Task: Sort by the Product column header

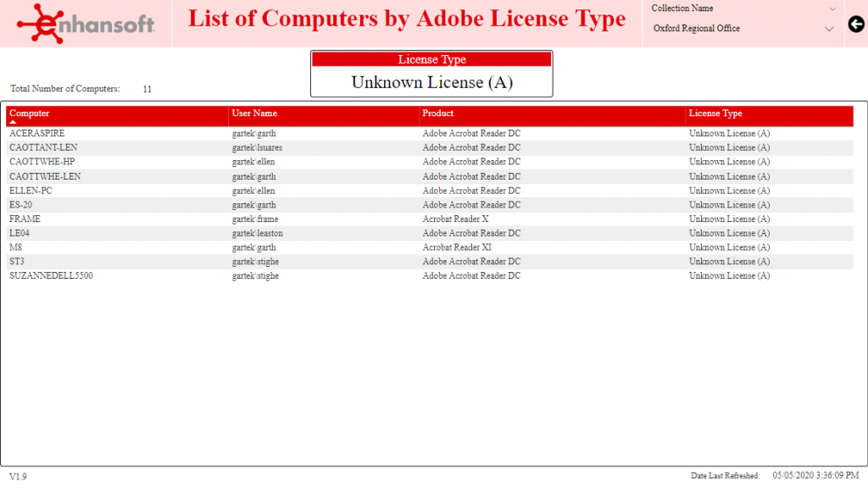Action: pos(438,114)
